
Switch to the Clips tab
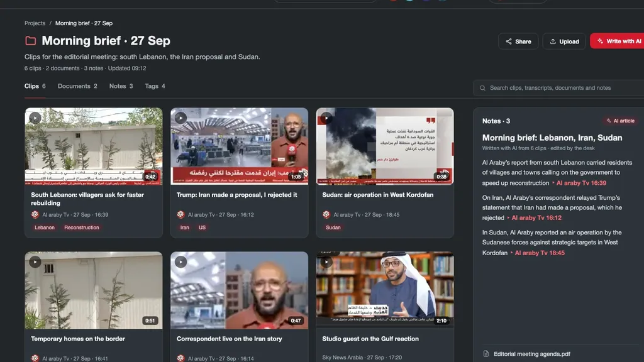(x=35, y=86)
